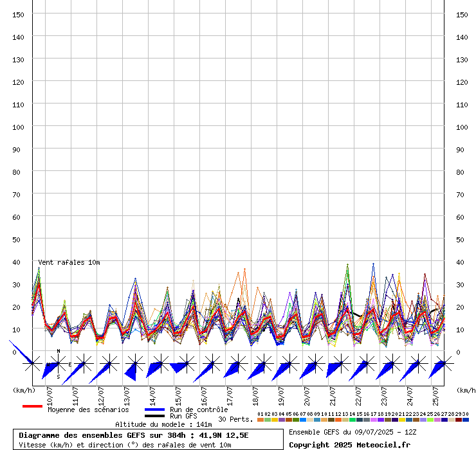The width and height of the screenshot is (476, 450).
Task: Click the wind rose arrow for 12/07
Action: point(99,373)
